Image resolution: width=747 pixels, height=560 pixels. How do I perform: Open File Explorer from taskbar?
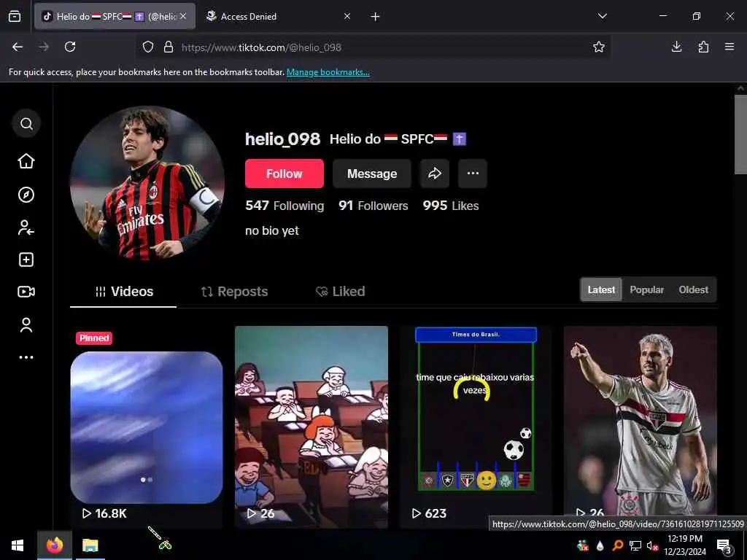90,545
